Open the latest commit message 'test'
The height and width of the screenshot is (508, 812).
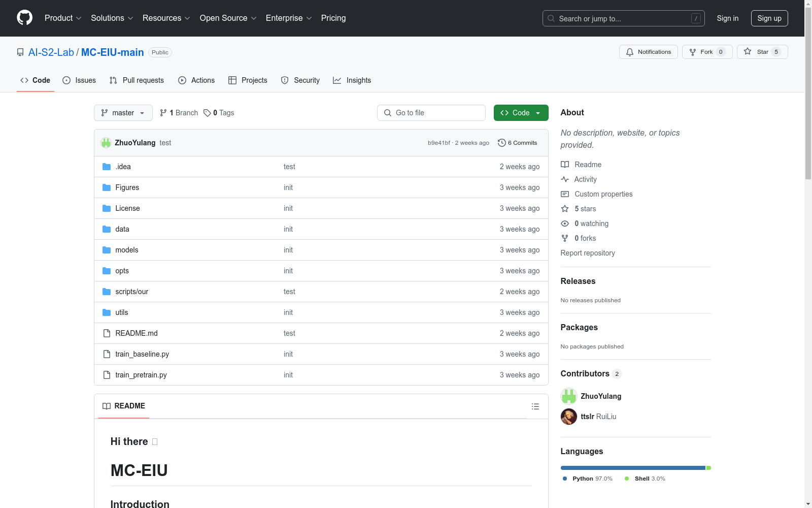(x=165, y=143)
